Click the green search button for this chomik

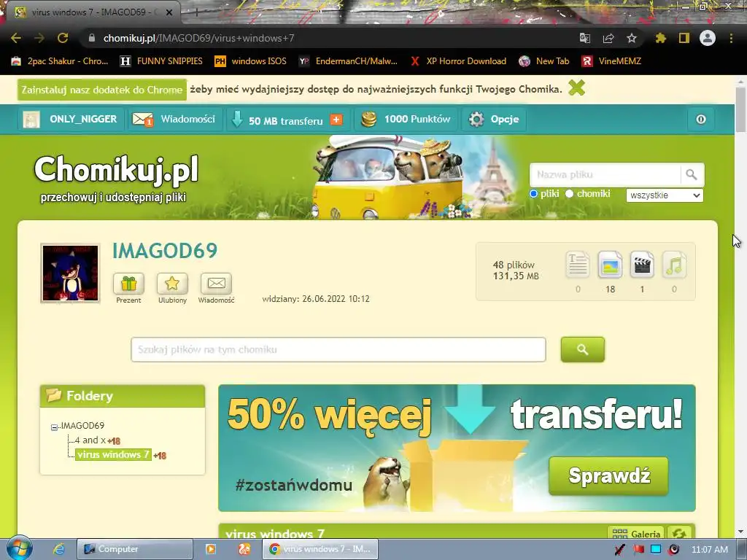[x=583, y=349]
